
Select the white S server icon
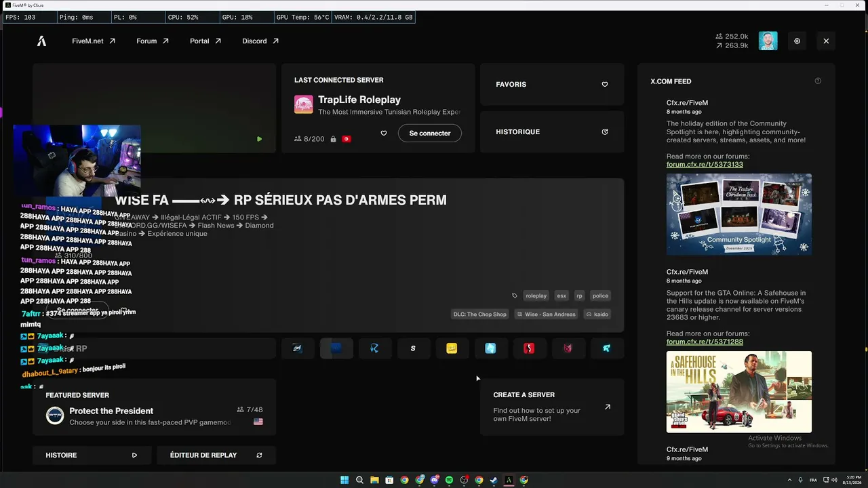[x=413, y=348]
